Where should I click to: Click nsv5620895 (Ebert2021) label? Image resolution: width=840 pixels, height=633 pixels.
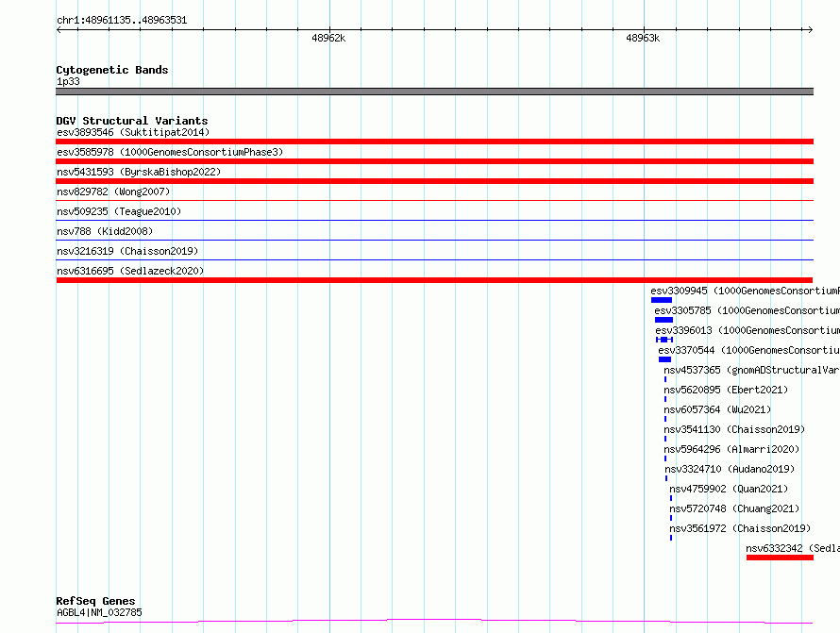point(726,390)
